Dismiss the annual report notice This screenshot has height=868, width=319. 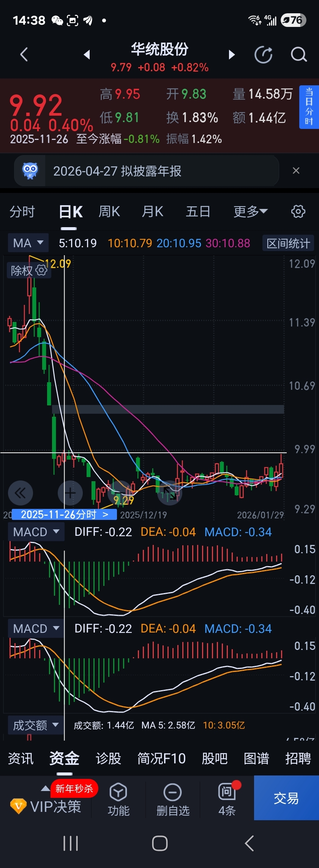point(296,171)
